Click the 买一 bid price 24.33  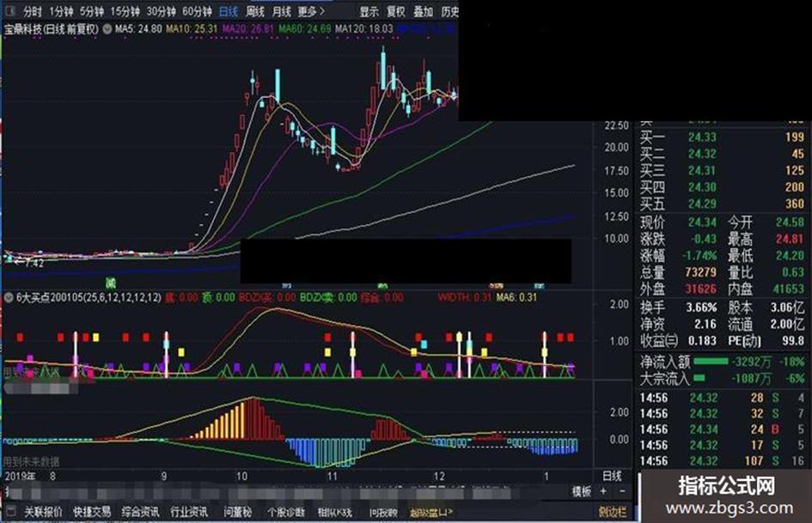pyautogui.click(x=702, y=137)
